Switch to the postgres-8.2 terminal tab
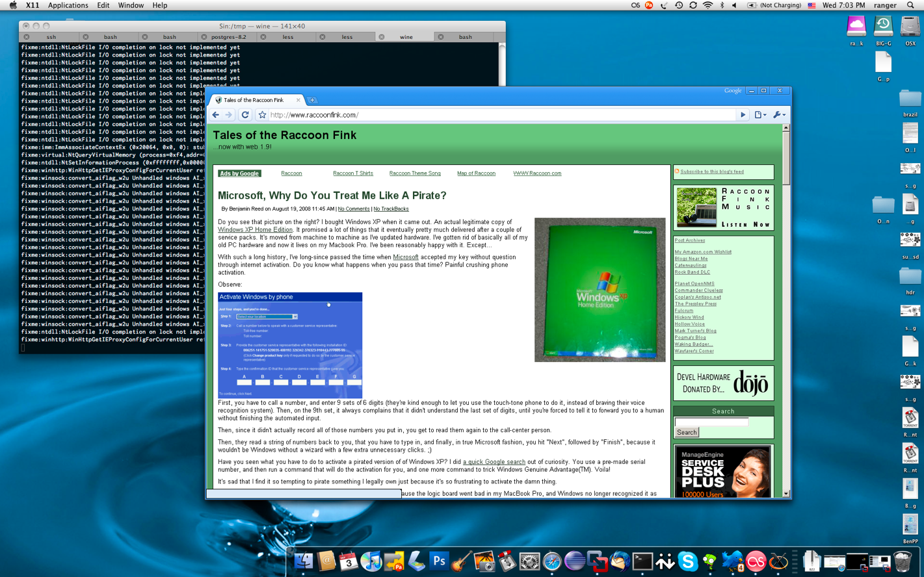The image size is (924, 577). 228,37
